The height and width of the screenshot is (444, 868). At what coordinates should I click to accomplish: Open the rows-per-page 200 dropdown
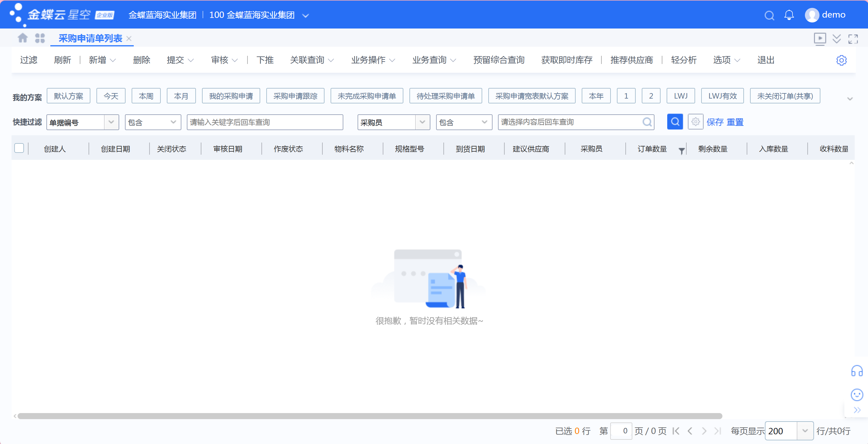tap(805, 431)
